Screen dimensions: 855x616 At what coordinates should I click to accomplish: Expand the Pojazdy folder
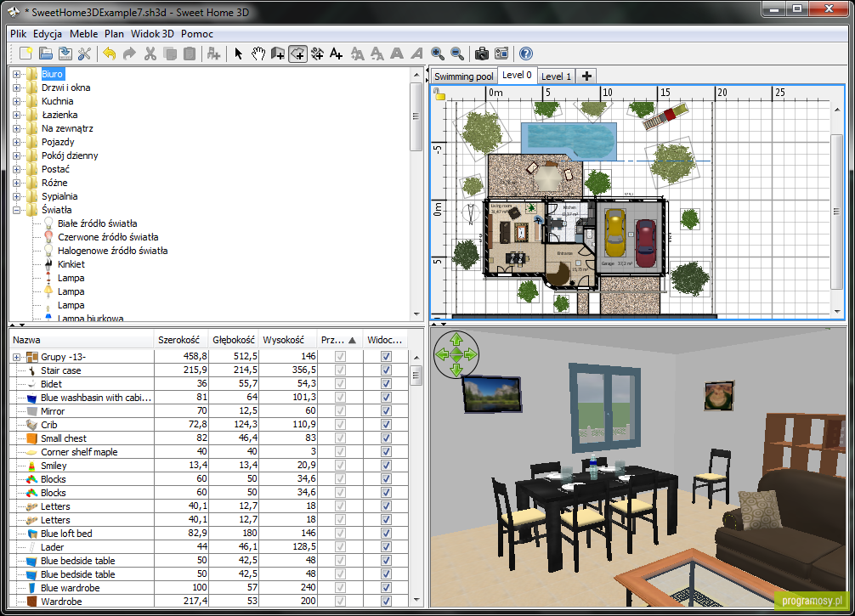[16, 142]
